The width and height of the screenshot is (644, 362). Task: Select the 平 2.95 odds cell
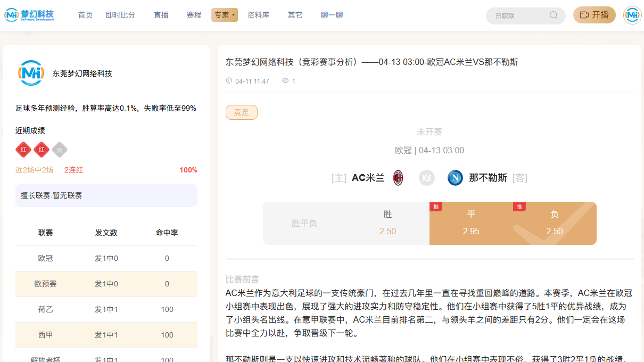pyautogui.click(x=471, y=223)
